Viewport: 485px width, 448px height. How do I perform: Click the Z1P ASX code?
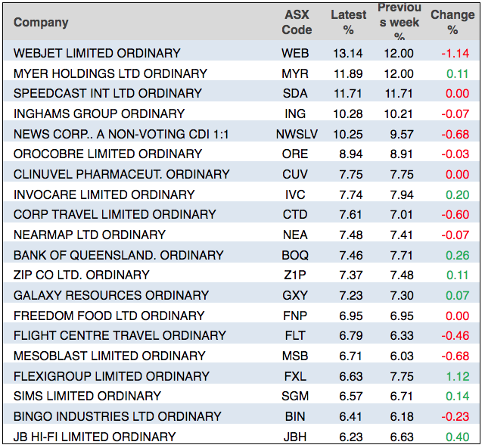pyautogui.click(x=295, y=275)
